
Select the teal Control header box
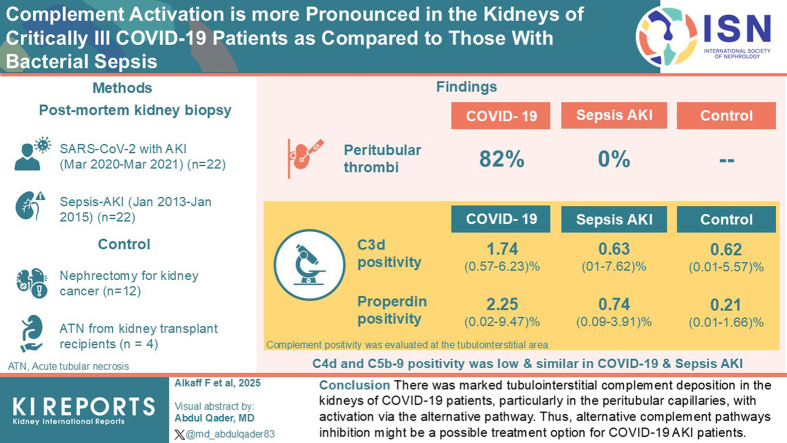click(726, 219)
